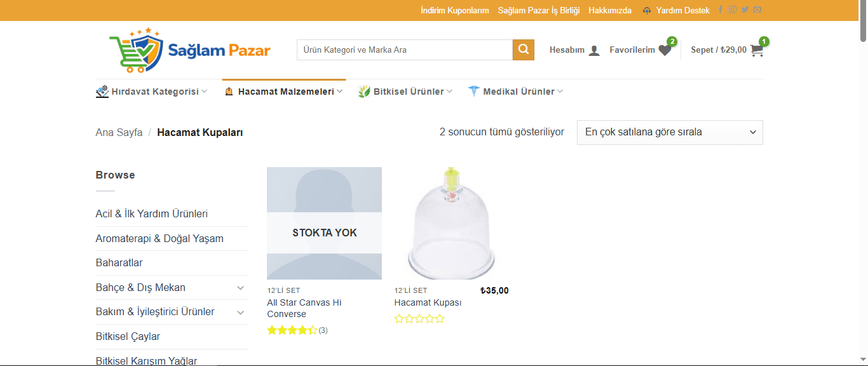Go to İndirim Kuponlarım link
868x366 pixels.
454,10
